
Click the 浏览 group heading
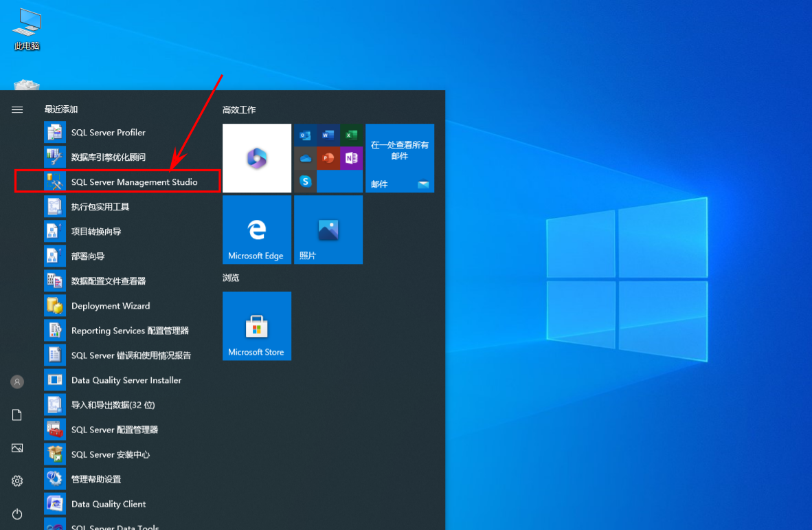[x=231, y=278]
